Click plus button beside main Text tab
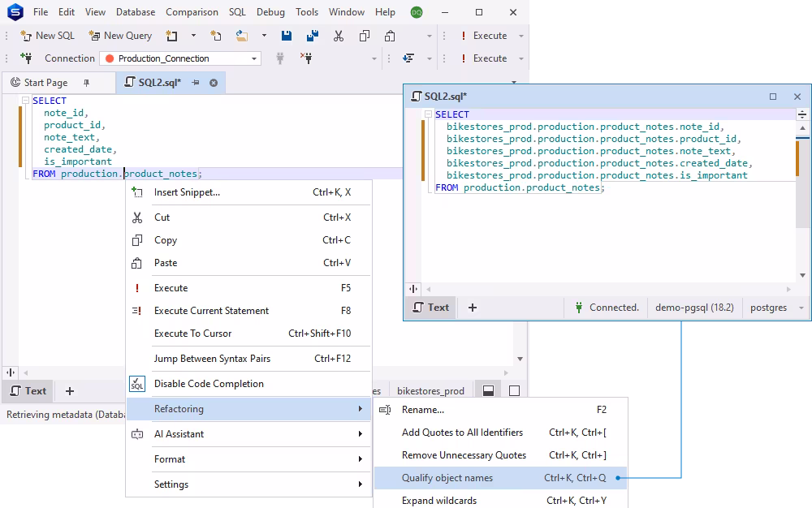This screenshot has height=508, width=812. [70, 391]
